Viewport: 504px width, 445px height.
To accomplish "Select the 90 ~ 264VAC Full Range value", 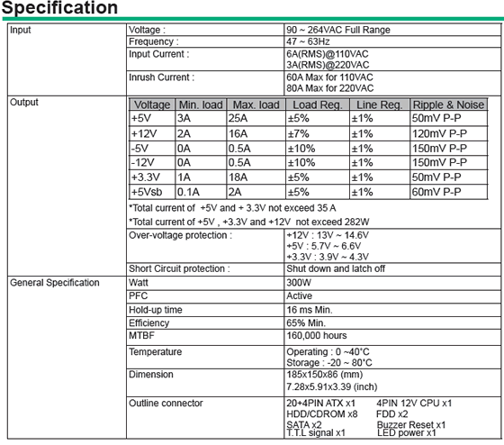I will click(338, 30).
